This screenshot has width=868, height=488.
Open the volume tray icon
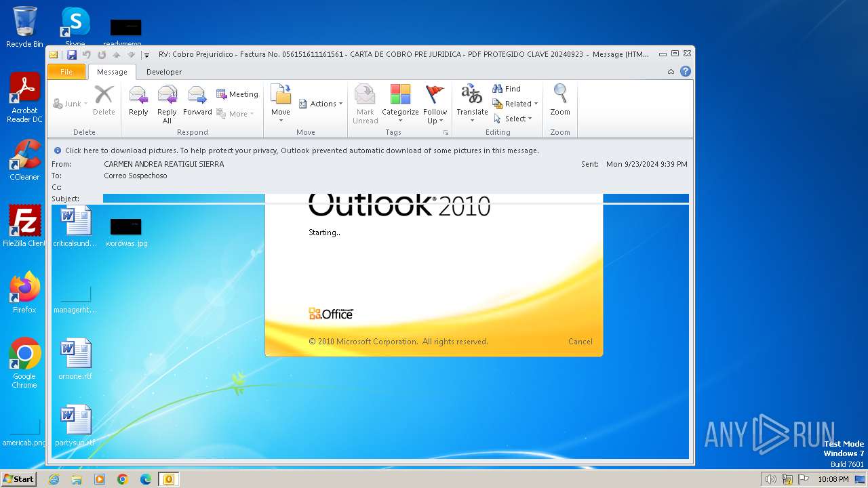[x=770, y=479]
